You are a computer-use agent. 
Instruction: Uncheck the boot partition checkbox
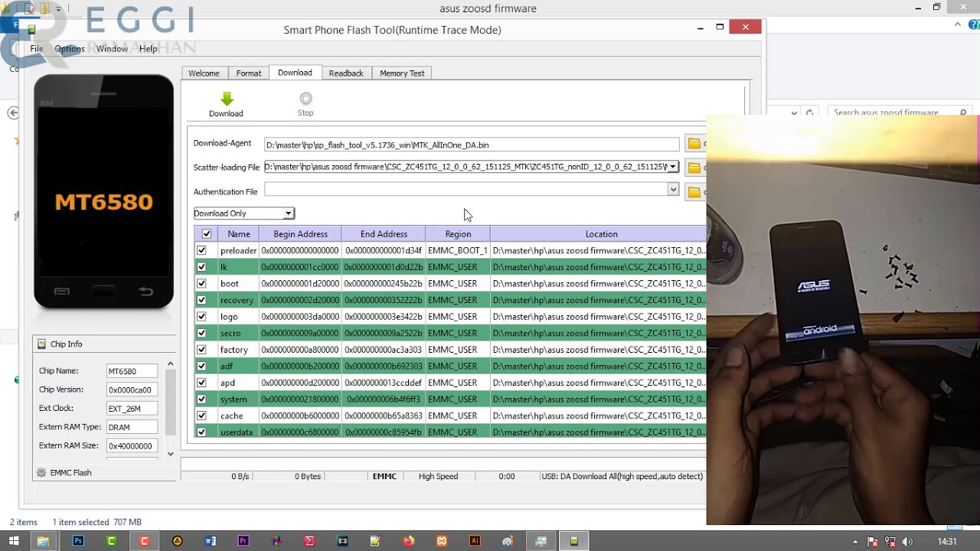coord(201,283)
